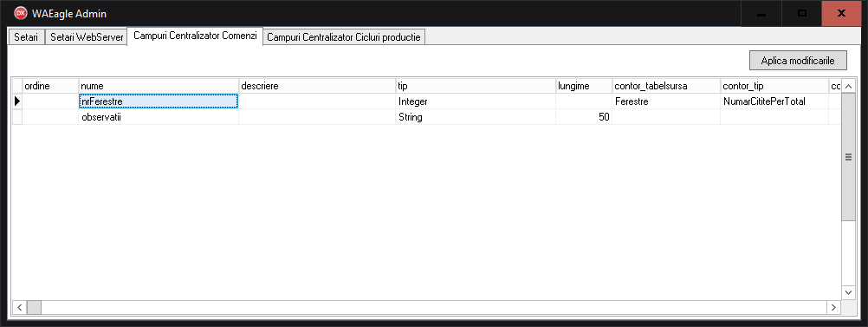Image resolution: width=868 pixels, height=327 pixels.
Task: Select the lungime value 50
Action: click(584, 117)
